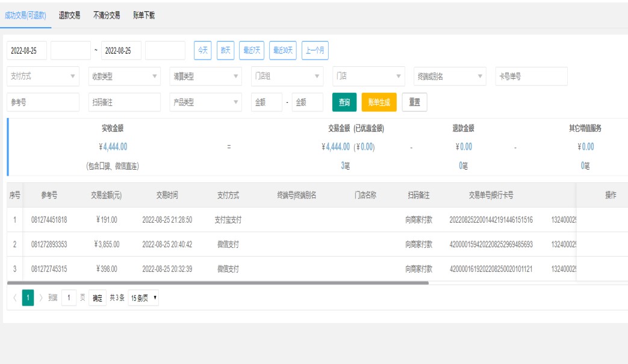Open the 产品类型 dropdown
The height and width of the screenshot is (364, 628).
pyautogui.click(x=206, y=102)
